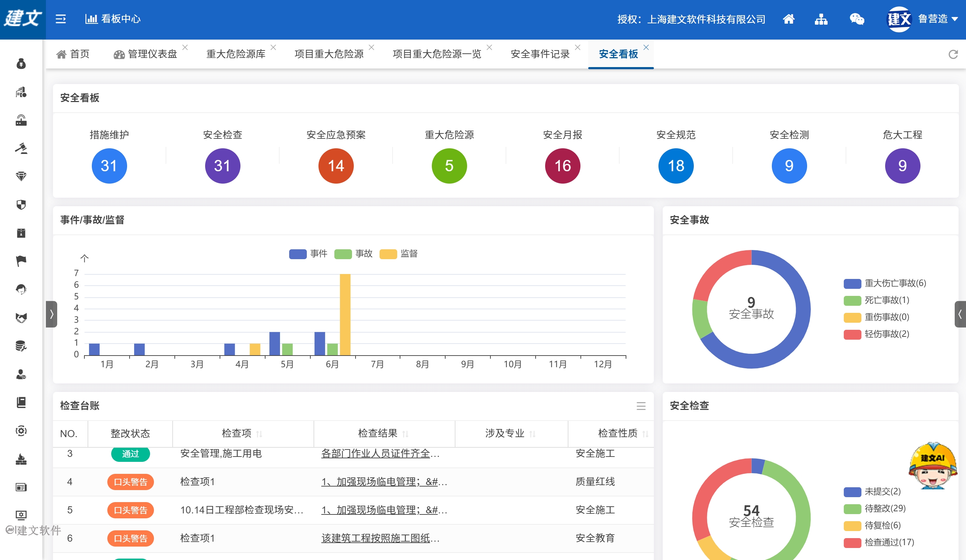Switch to the 管理仪表盘 tab
Viewport: 966px width, 560px height.
pos(146,54)
